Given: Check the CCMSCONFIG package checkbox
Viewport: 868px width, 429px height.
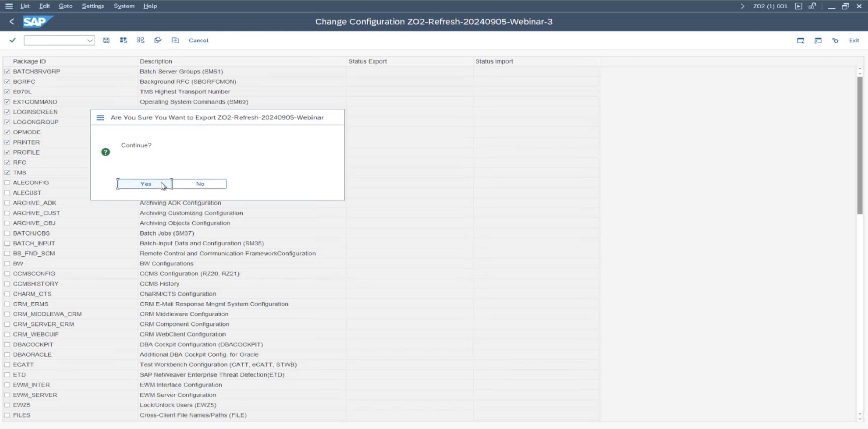Looking at the screenshot, I should (7, 274).
